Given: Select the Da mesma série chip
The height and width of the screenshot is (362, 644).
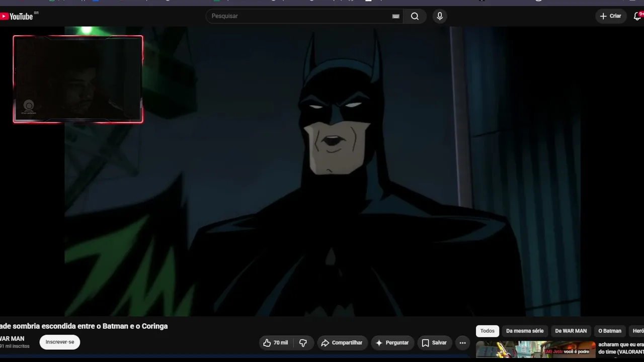Looking at the screenshot, I should pyautogui.click(x=525, y=331).
